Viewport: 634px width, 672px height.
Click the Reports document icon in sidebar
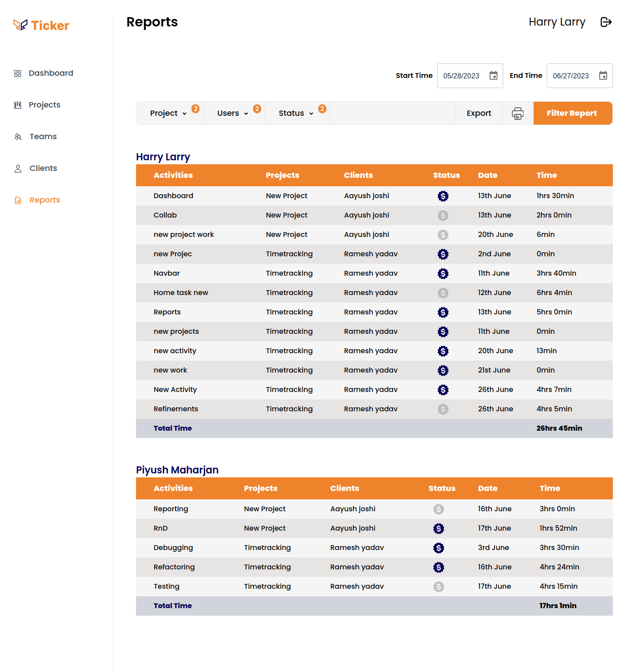18,200
